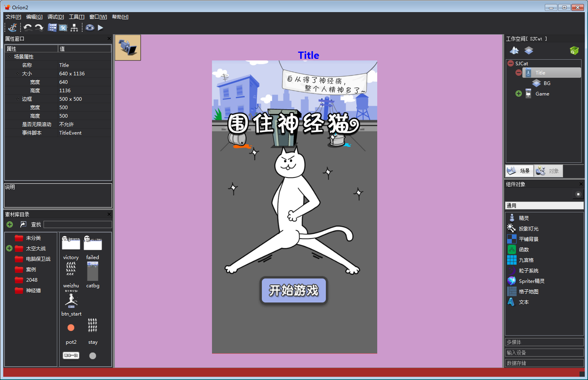Click the 查找 search input field

pos(77,224)
